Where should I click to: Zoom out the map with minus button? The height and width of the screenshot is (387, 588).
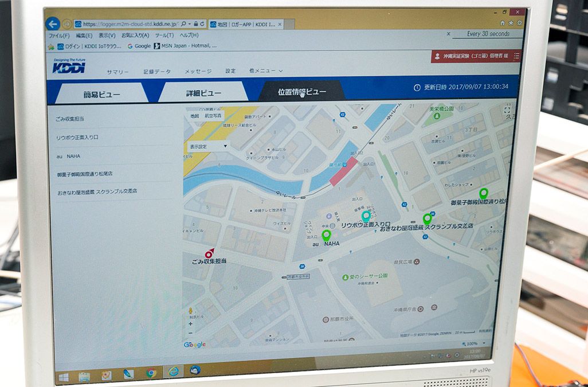190,333
